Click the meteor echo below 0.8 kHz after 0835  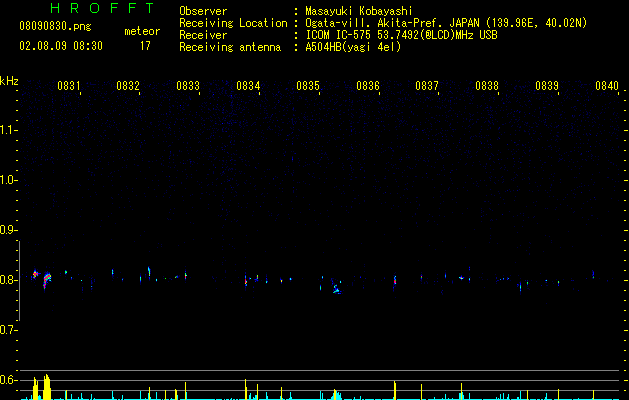(337, 289)
